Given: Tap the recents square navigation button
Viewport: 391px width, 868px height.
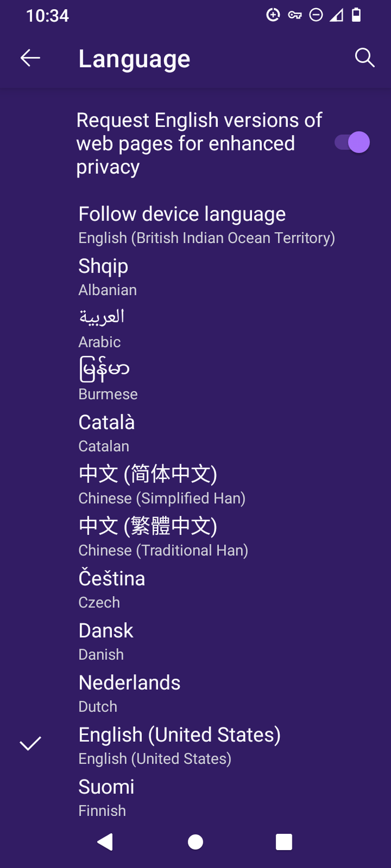Looking at the screenshot, I should (x=283, y=842).
